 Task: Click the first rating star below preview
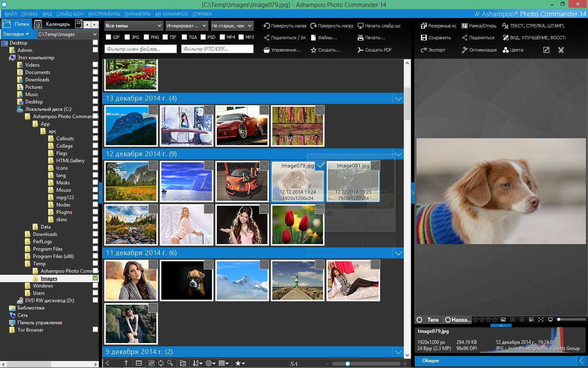point(475,320)
